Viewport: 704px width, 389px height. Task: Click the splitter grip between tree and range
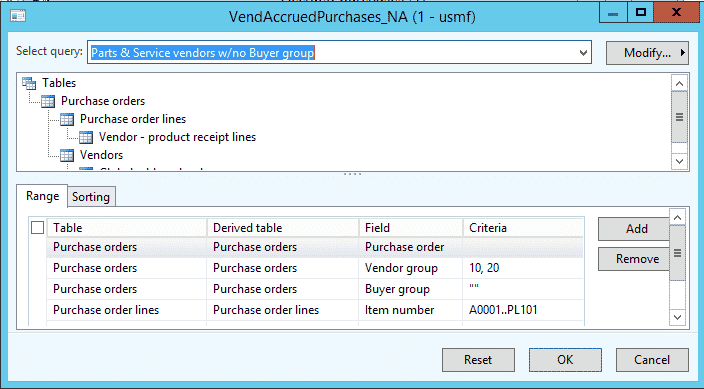[352, 174]
